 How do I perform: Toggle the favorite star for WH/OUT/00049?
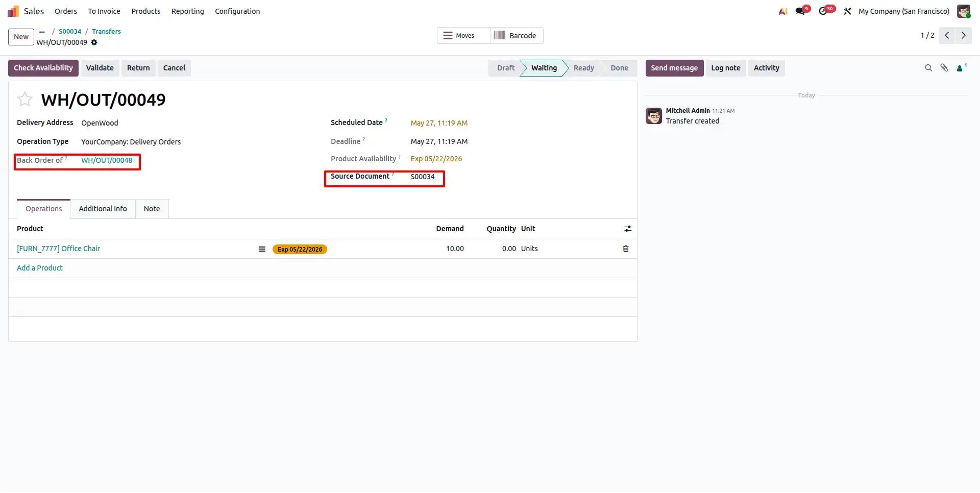click(x=24, y=99)
